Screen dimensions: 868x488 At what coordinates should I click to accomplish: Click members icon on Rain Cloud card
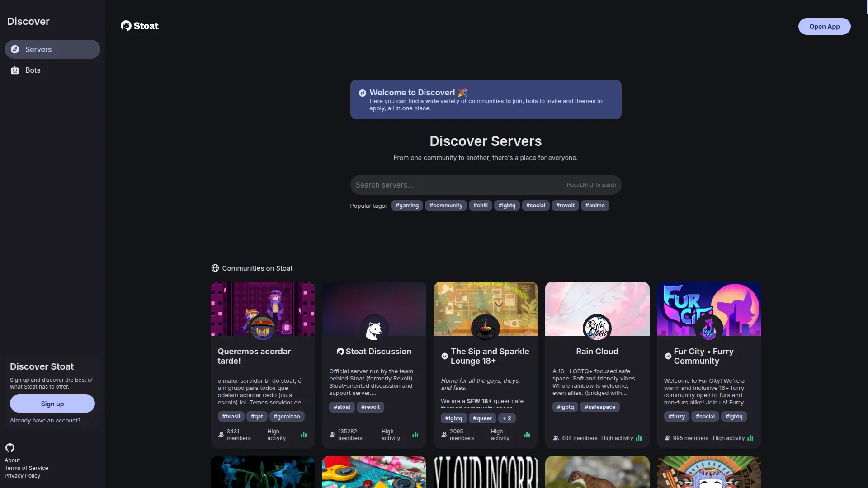[556, 438]
